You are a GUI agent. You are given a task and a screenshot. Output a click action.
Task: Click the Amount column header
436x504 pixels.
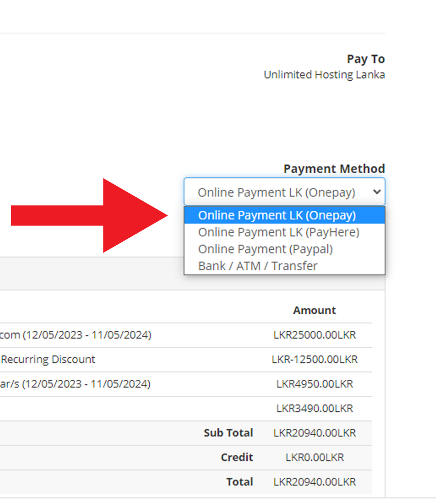[x=314, y=310]
